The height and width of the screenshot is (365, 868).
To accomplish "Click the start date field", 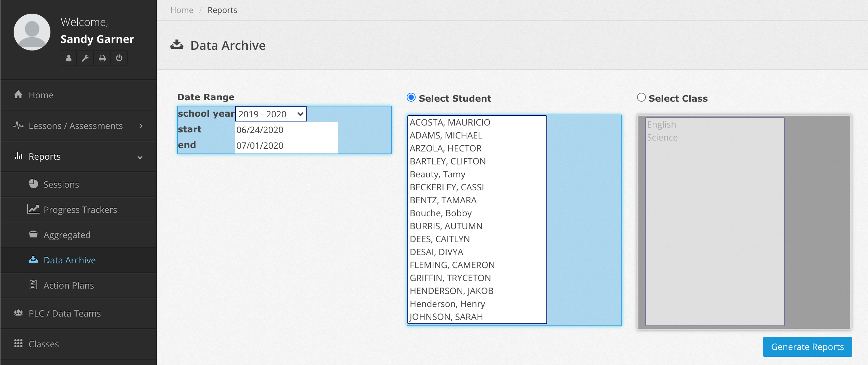I will 286,130.
